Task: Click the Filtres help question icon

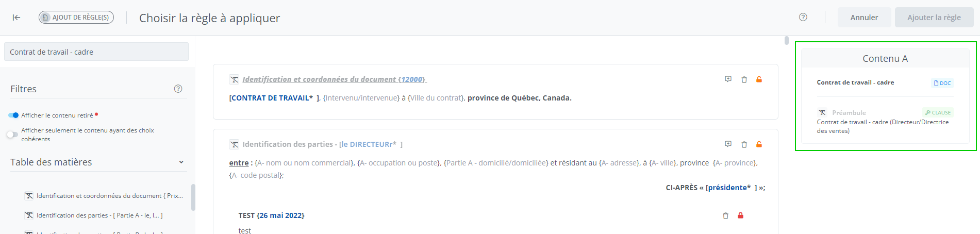Action: coord(178,89)
